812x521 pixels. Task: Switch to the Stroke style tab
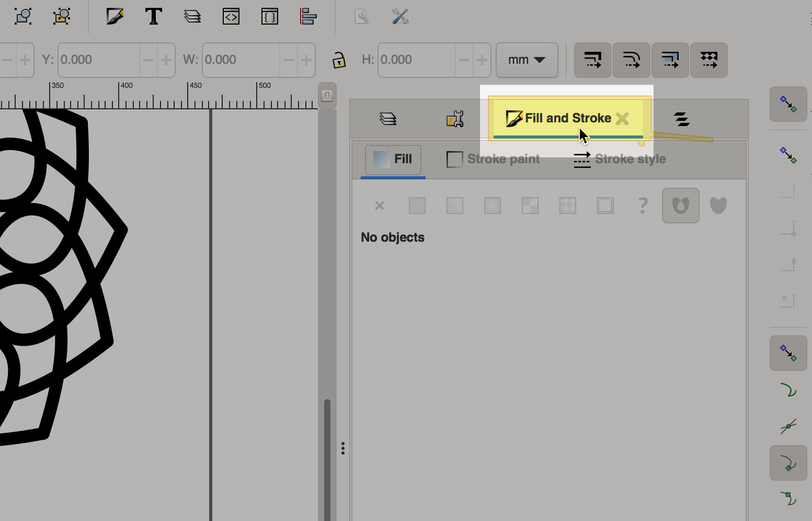tap(620, 159)
